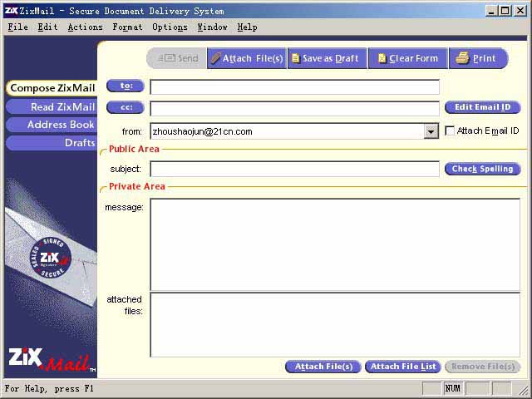This screenshot has height=399, width=532.
Task: Click in the subject input field
Action: [x=294, y=169]
